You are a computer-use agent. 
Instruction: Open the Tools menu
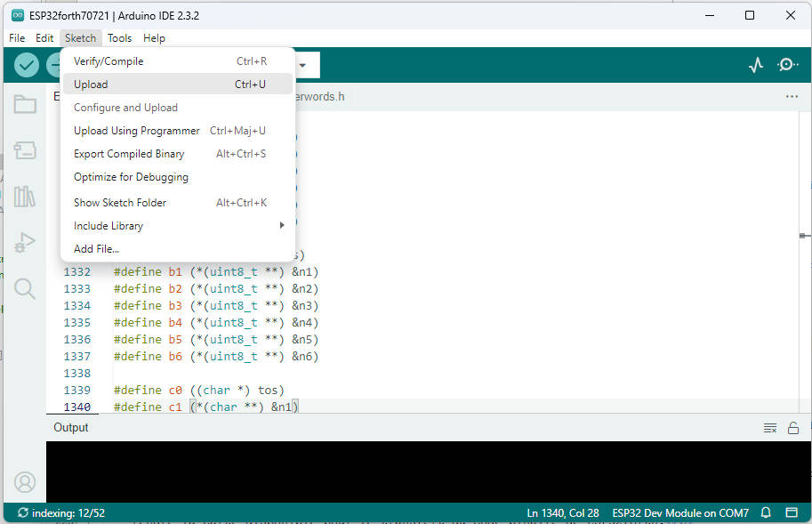pyautogui.click(x=120, y=37)
